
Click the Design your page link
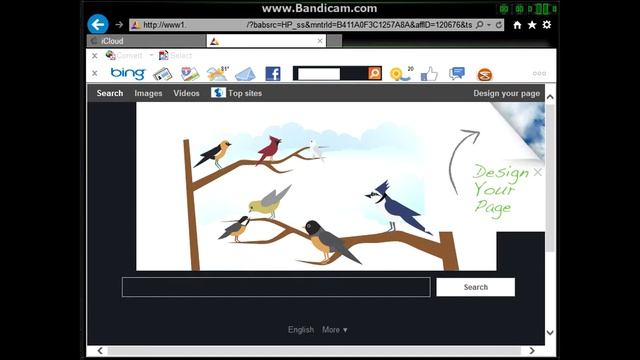(507, 93)
